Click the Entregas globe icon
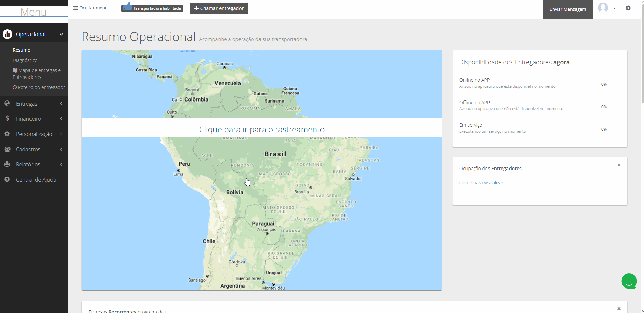The image size is (644, 313). click(7, 103)
